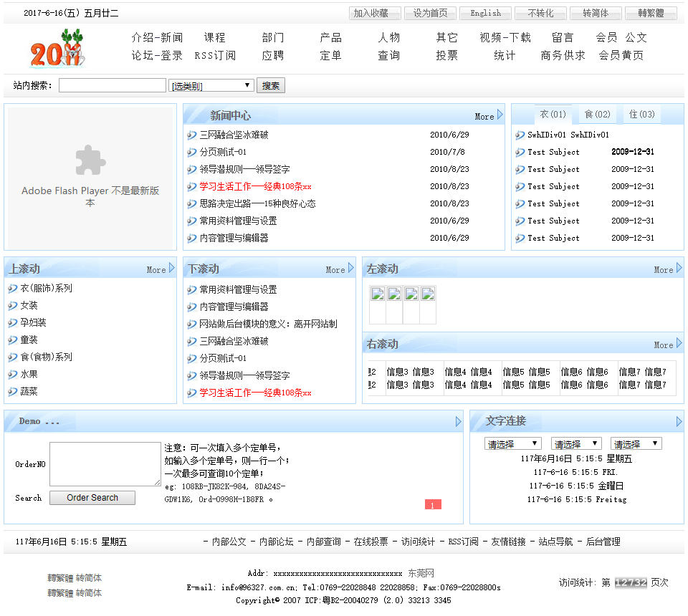Click the arrow icon in 文字连接 header
Image resolution: width=688 pixels, height=616 pixels.
click(679, 422)
